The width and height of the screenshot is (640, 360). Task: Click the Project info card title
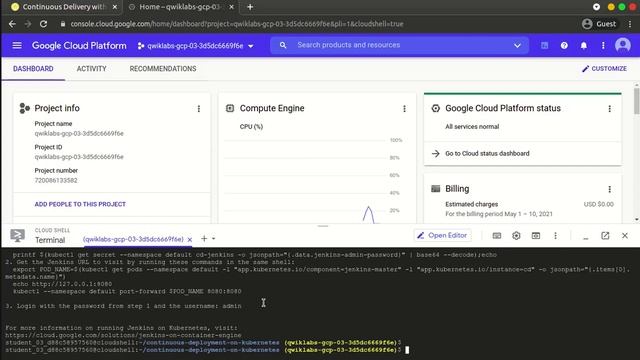click(x=57, y=108)
